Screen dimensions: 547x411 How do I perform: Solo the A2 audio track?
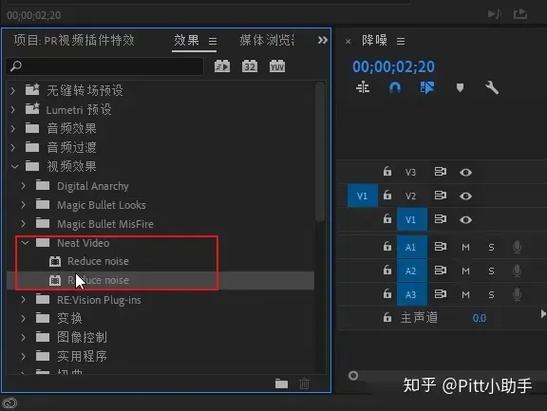[x=491, y=271]
